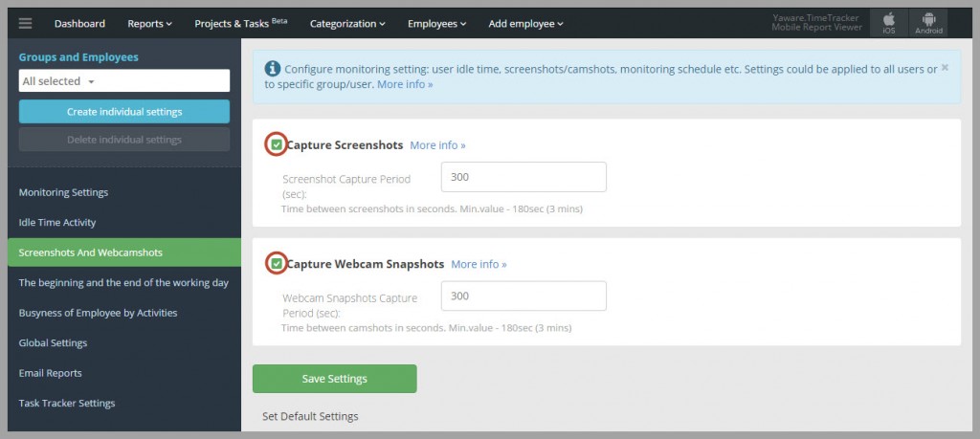
Task: Open Busyness of Employee by Activities
Action: click(99, 313)
